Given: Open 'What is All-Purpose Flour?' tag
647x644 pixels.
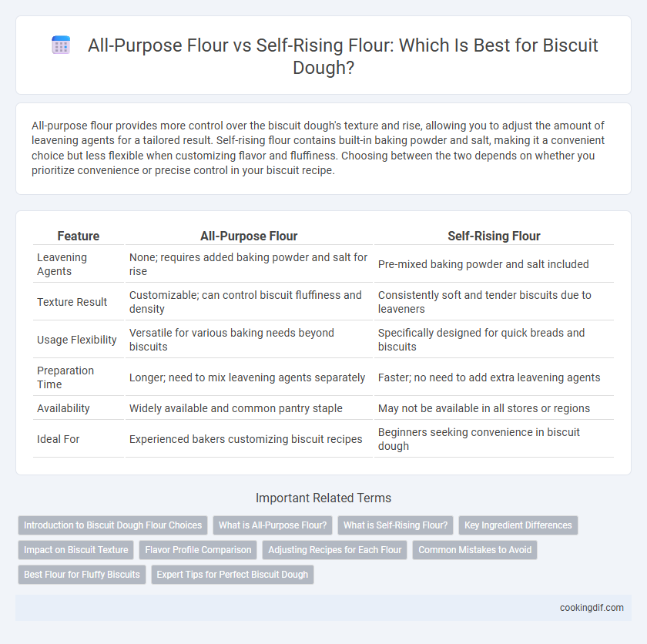Looking at the screenshot, I should tap(273, 525).
